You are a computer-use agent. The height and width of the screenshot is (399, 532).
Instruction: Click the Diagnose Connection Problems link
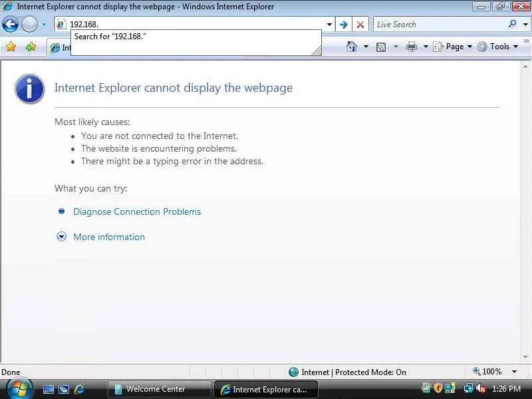tap(137, 211)
